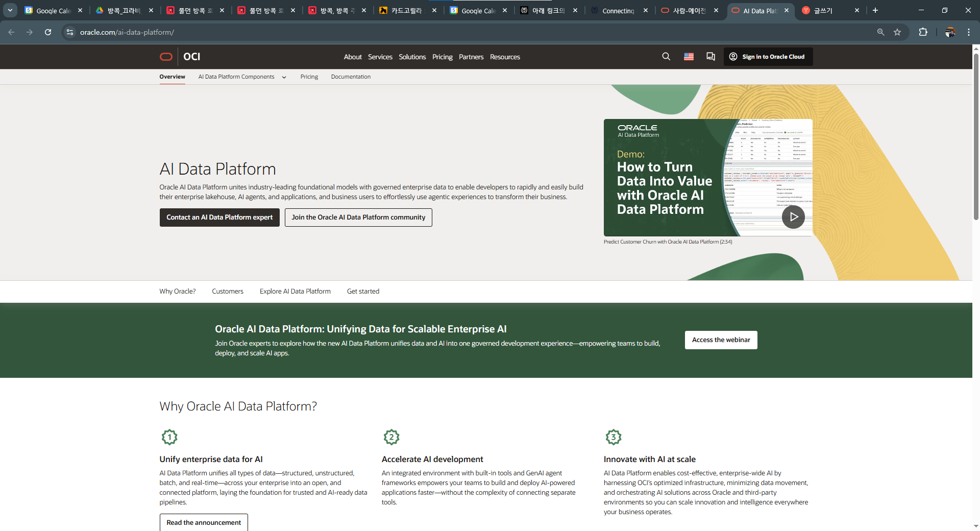Close the first Google Calendar tab
The height and width of the screenshot is (531, 980).
click(80, 10)
